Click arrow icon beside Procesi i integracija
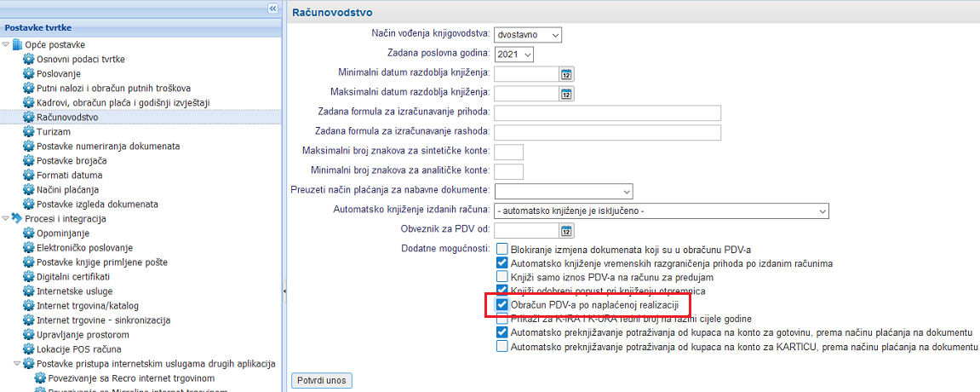Viewport: 980px width, 392px height. [x=17, y=218]
